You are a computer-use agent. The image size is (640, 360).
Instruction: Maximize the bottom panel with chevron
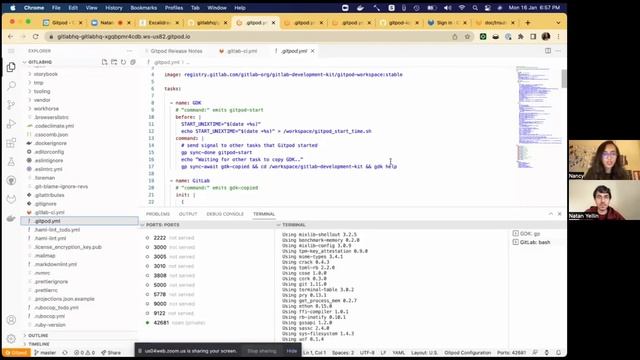point(551,214)
